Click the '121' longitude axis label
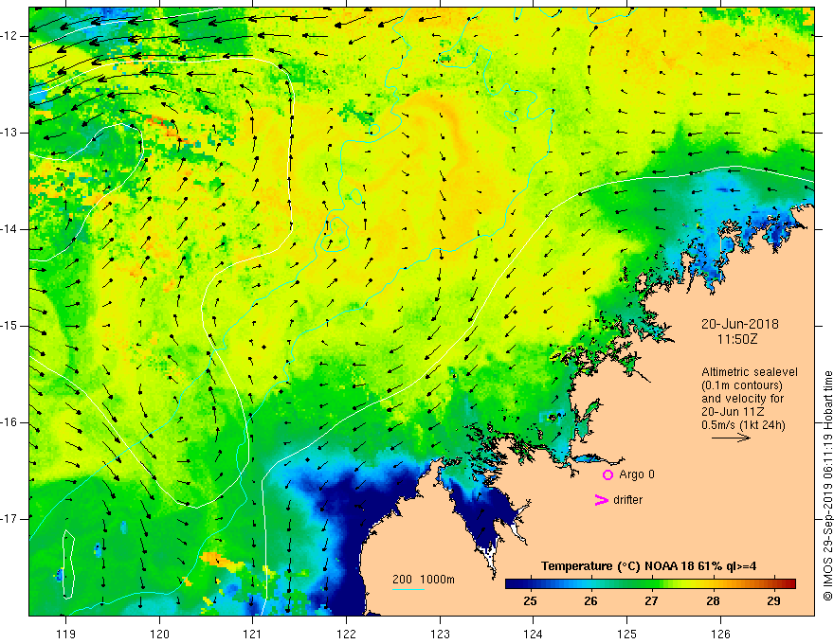This screenshot has height=644, width=834. [253, 634]
